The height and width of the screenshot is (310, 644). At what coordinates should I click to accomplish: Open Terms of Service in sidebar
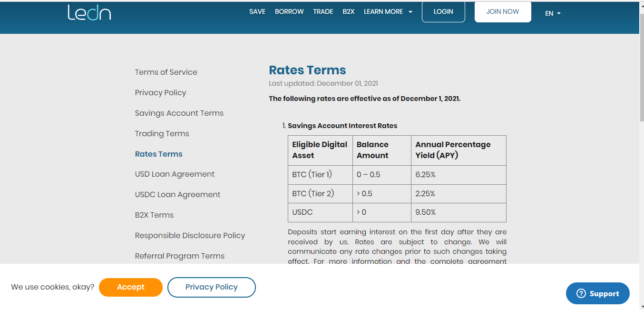pyautogui.click(x=166, y=72)
